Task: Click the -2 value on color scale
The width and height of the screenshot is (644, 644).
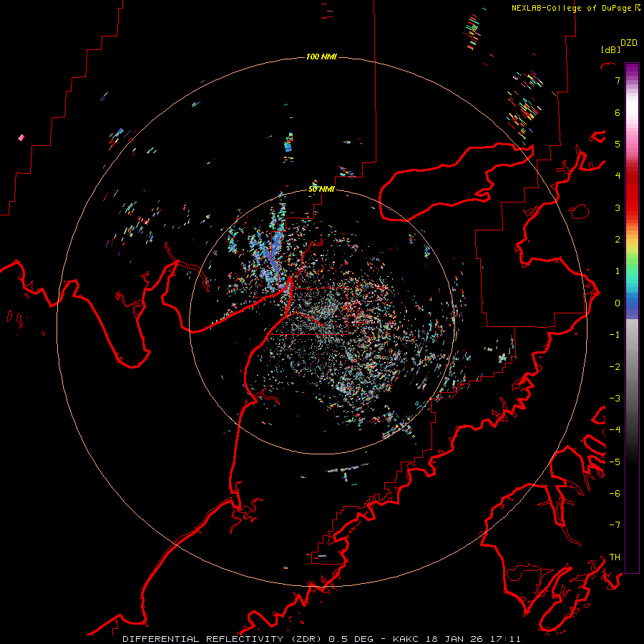Action: tap(615, 367)
